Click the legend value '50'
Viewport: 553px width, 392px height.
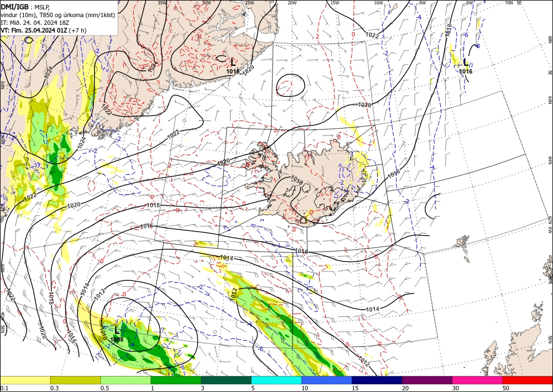pyautogui.click(x=506, y=388)
